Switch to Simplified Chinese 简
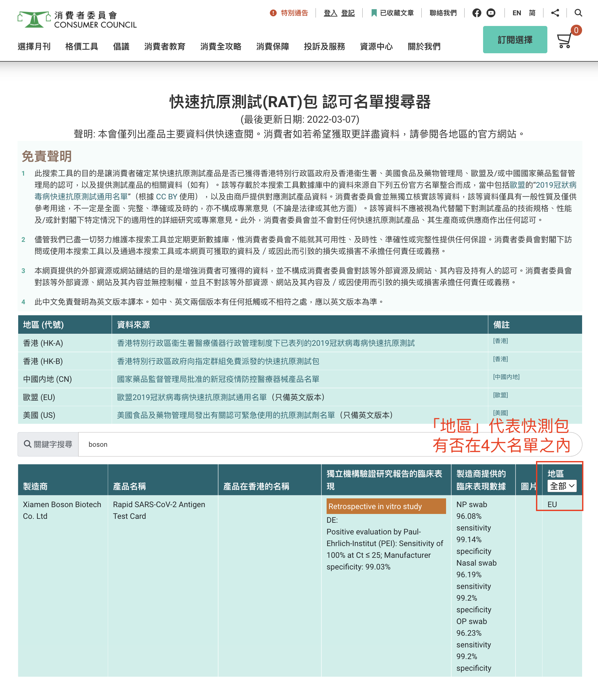 [x=532, y=13]
